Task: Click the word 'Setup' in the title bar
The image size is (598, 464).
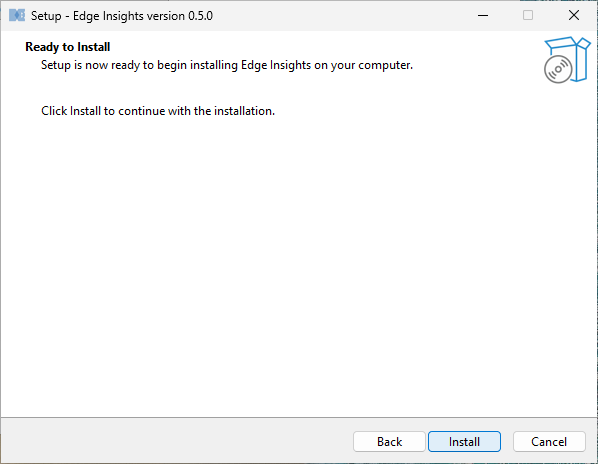Action: [x=46, y=16]
